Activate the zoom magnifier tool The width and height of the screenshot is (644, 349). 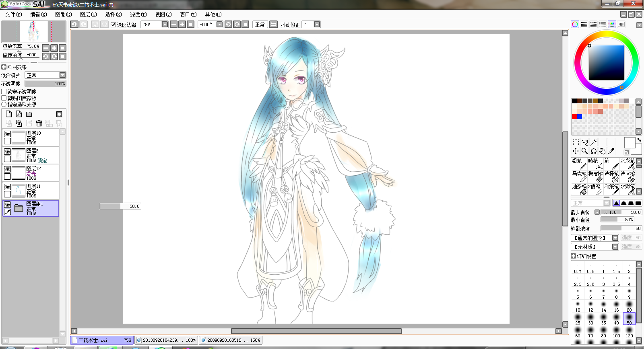[x=585, y=151]
